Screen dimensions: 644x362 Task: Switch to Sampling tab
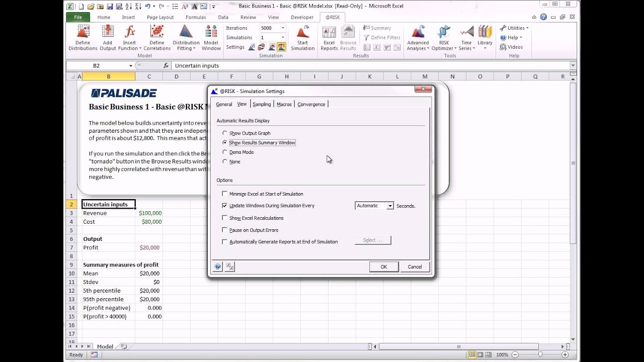tap(262, 105)
